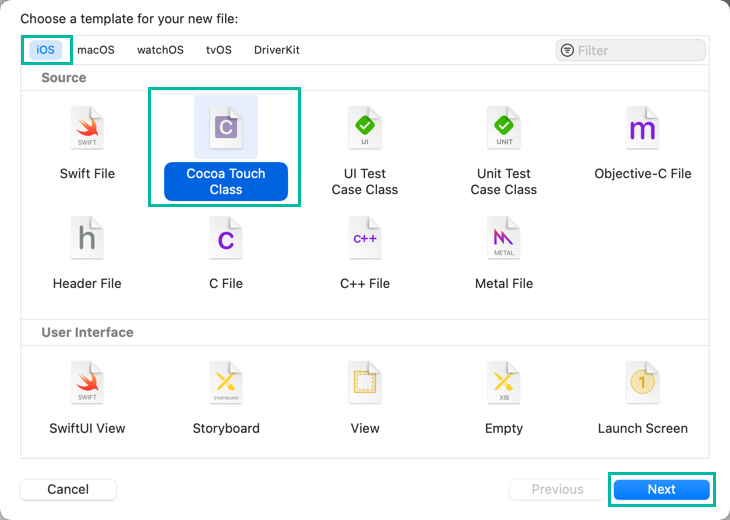Screen dimensions: 730x520
Task: Click the "SwiftUI View" label
Action: pyautogui.click(x=87, y=428)
